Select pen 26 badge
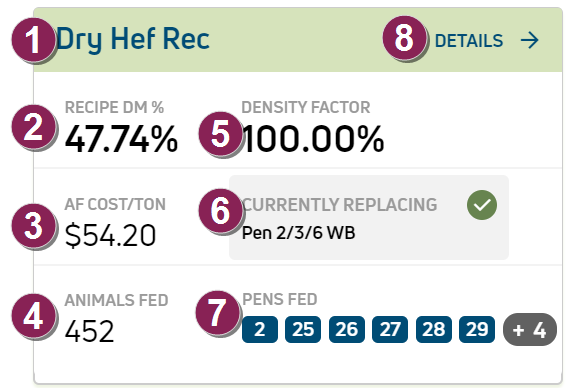 pyautogui.click(x=346, y=329)
